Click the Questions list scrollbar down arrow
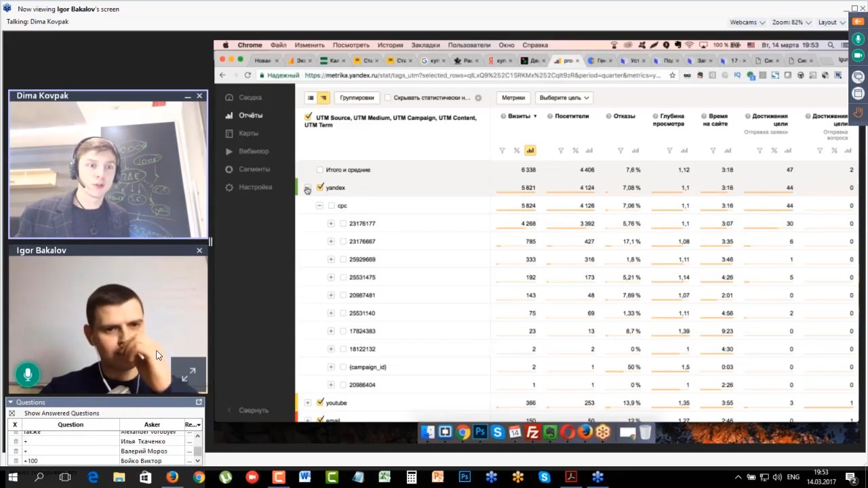Image resolution: width=868 pixels, height=488 pixels. click(197, 461)
